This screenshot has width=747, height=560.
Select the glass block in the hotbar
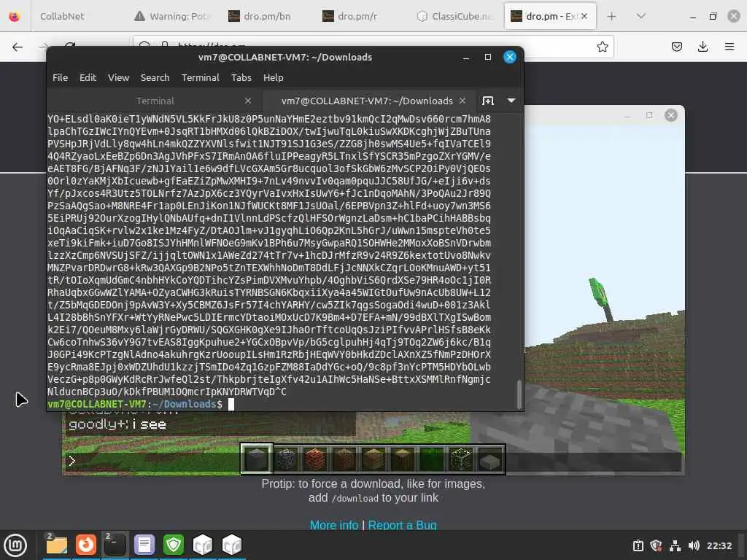(461, 459)
